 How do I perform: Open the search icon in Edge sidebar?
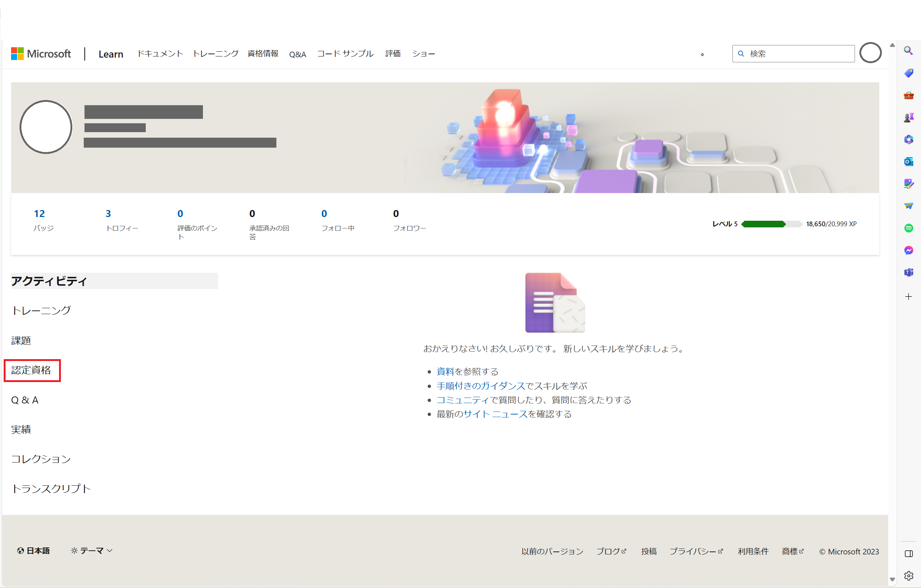[909, 51]
